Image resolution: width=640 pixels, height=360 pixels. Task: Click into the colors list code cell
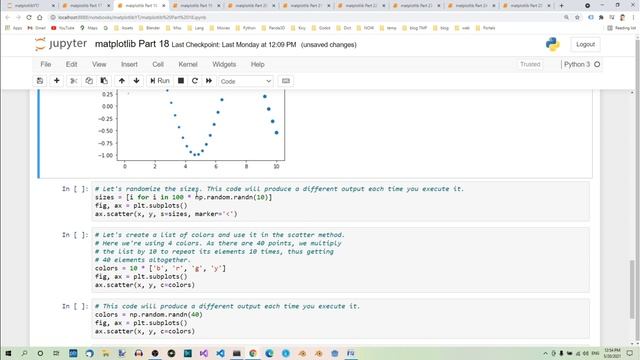pyautogui.click(x=340, y=260)
